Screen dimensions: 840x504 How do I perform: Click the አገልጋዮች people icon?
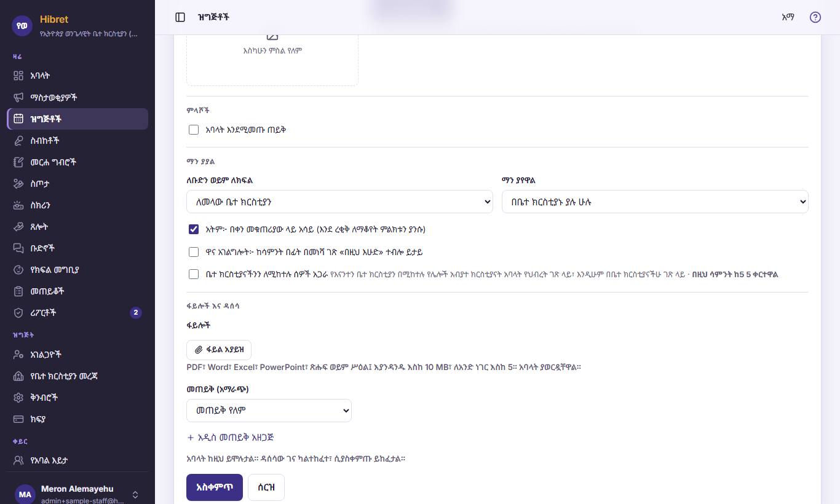(18, 355)
